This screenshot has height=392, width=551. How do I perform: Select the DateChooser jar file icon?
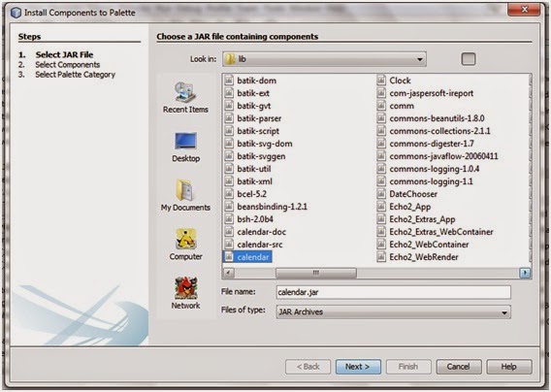click(x=381, y=194)
